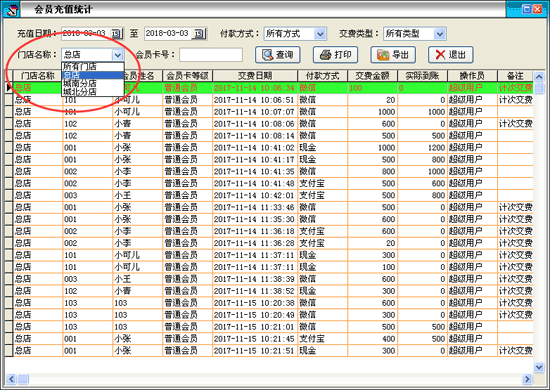Sort by the 交费日期 column header
The width and height of the screenshot is (550, 390).
(x=255, y=76)
